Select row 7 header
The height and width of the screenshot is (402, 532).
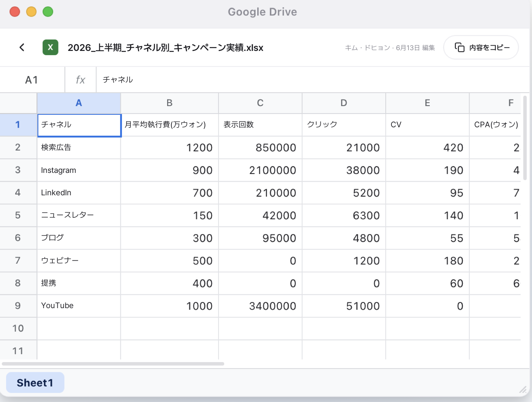tap(18, 261)
